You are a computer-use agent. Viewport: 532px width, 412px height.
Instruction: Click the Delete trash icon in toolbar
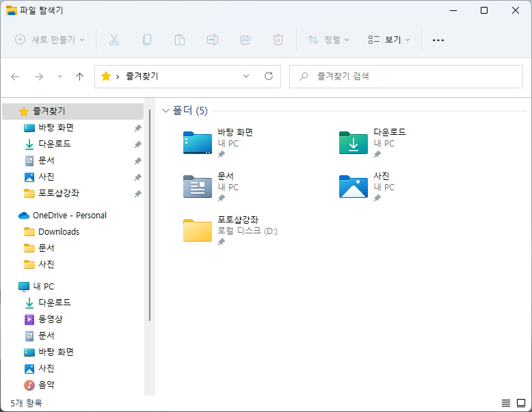[278, 40]
